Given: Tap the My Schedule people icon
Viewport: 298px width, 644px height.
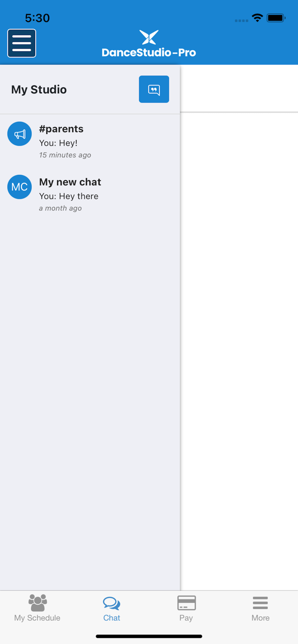Looking at the screenshot, I should (x=37, y=603).
